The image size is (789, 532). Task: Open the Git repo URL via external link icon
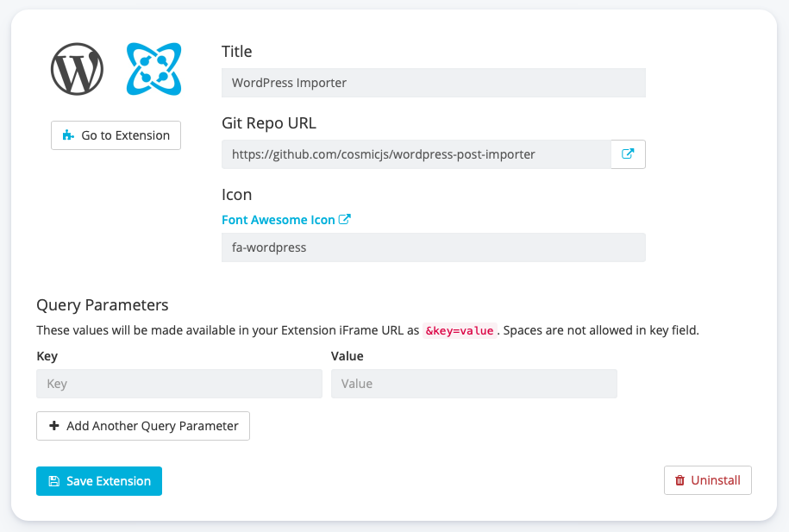628,154
